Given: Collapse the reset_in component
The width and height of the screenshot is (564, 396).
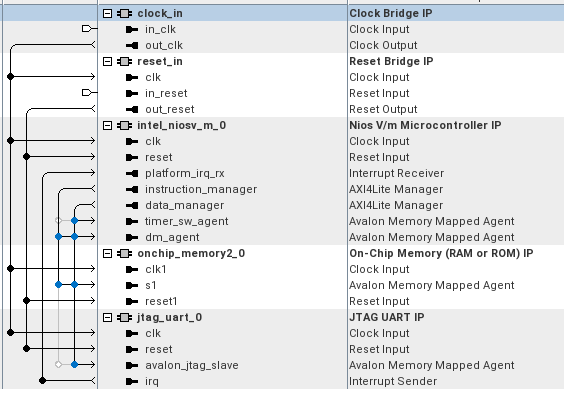Looking at the screenshot, I should (107, 62).
